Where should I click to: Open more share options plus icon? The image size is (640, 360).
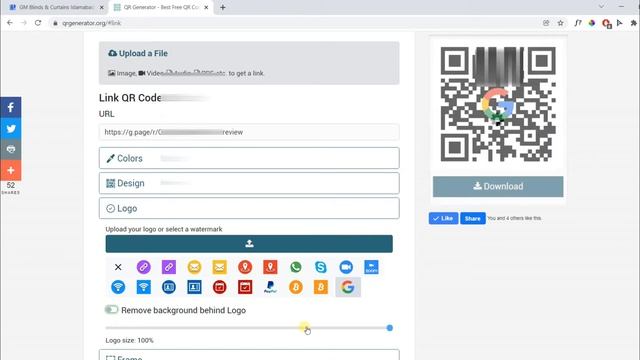pos(11,170)
